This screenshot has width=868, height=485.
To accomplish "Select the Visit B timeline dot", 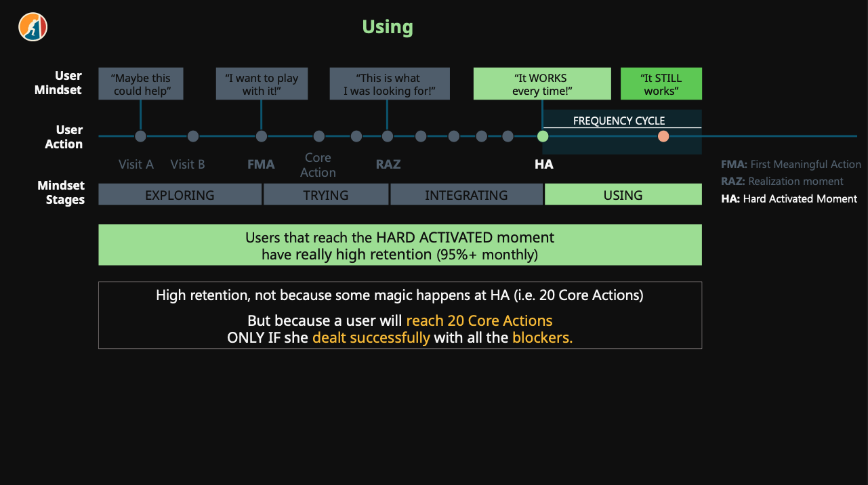I will click(193, 136).
